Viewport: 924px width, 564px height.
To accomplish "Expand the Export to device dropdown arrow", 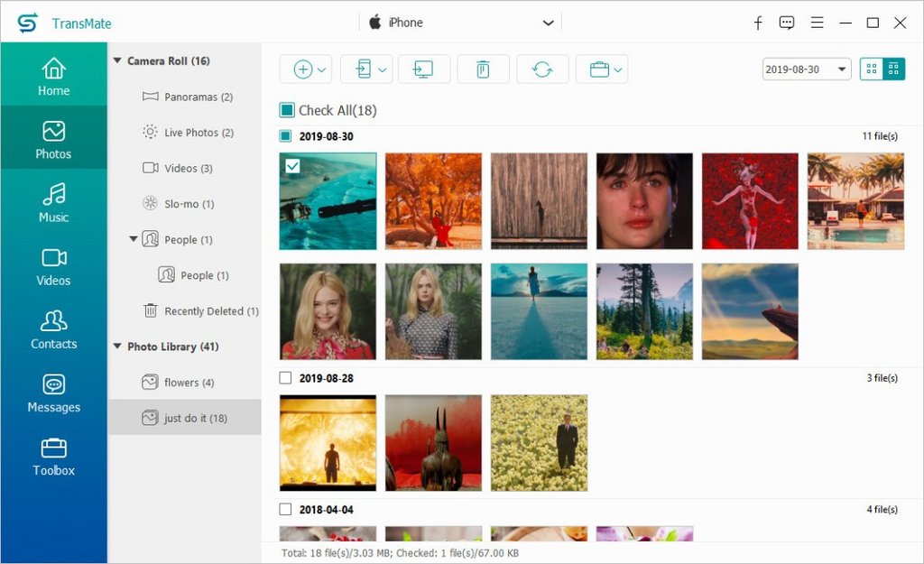I will [383, 70].
